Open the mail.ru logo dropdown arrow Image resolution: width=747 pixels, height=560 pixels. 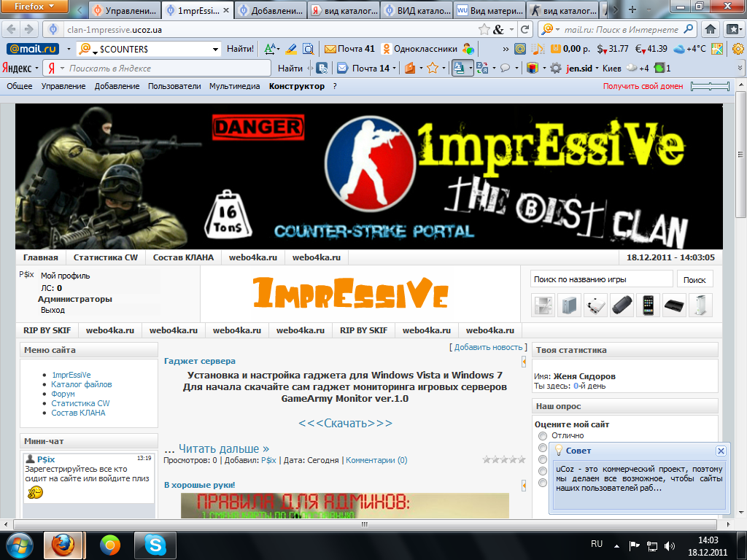(69, 49)
